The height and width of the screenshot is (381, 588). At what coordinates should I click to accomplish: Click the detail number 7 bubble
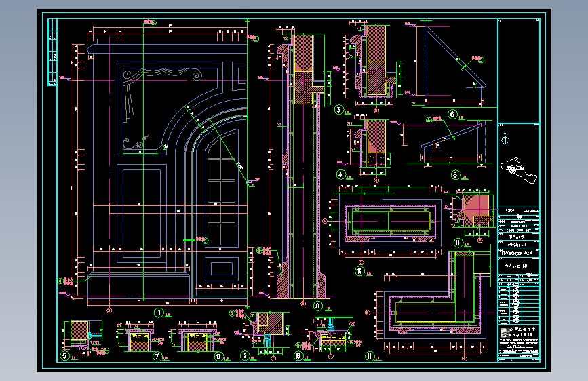pyautogui.click(x=157, y=356)
